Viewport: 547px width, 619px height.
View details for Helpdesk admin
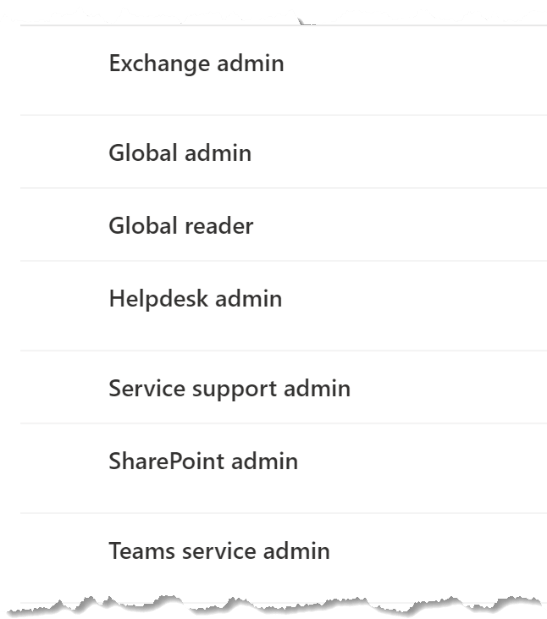click(x=195, y=298)
